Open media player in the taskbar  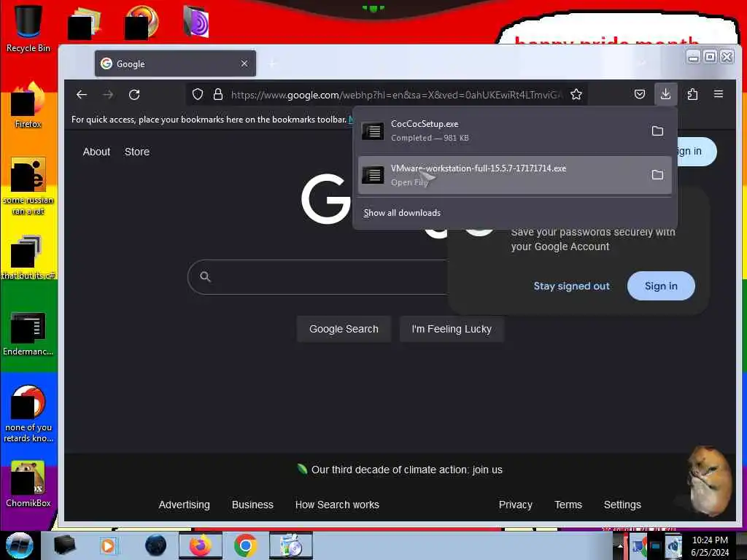pos(108,545)
